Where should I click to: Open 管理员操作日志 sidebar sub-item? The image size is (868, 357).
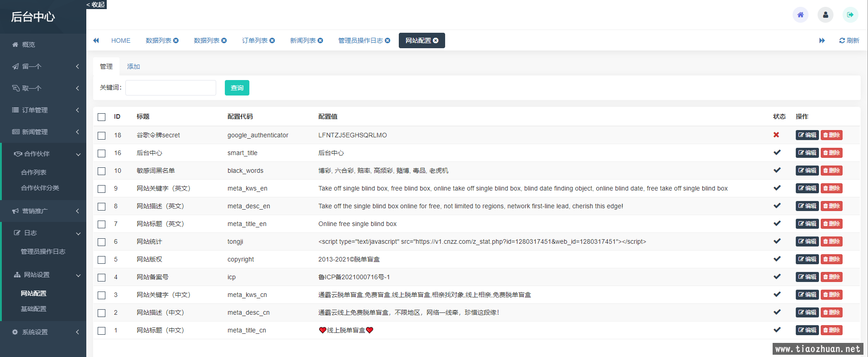coord(43,251)
